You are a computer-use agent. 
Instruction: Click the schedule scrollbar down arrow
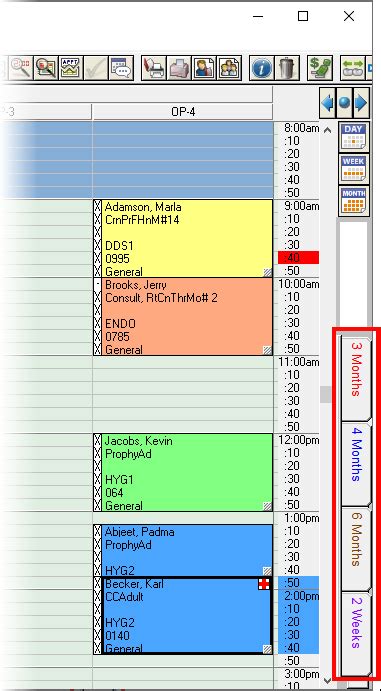pos(327,680)
